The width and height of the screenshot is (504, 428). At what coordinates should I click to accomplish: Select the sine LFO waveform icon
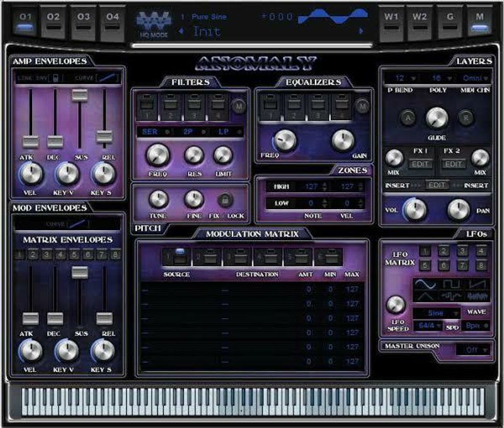[x=426, y=284]
